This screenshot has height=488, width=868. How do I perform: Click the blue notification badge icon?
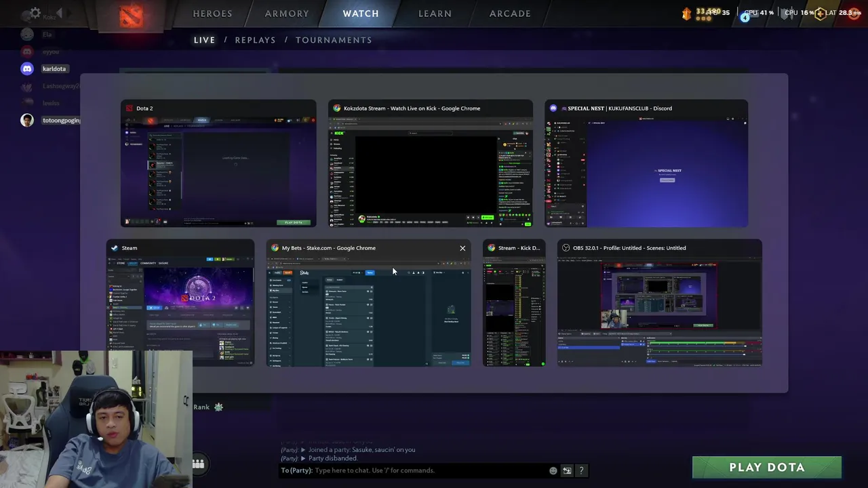745,17
